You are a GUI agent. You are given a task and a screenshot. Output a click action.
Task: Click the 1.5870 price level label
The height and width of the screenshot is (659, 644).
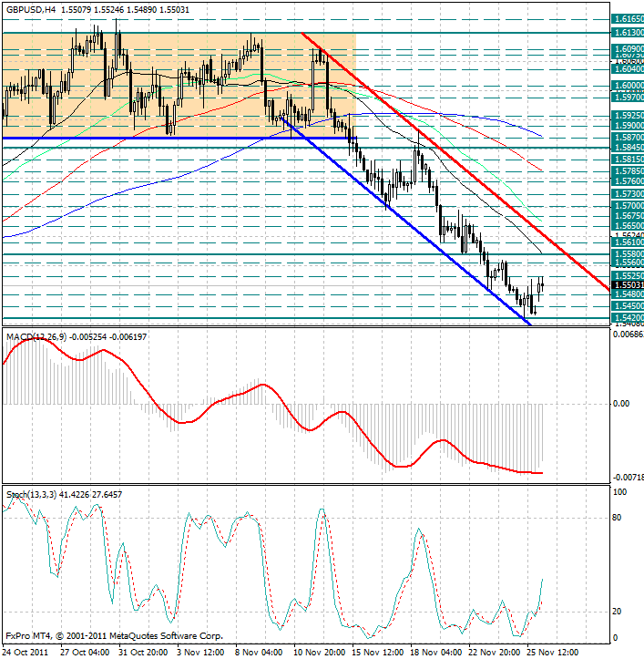628,137
